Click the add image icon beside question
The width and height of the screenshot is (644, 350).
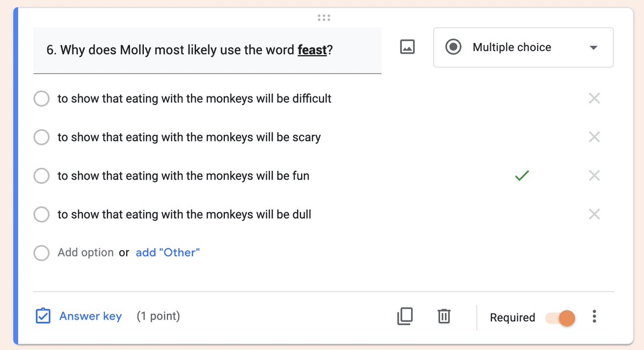(407, 47)
